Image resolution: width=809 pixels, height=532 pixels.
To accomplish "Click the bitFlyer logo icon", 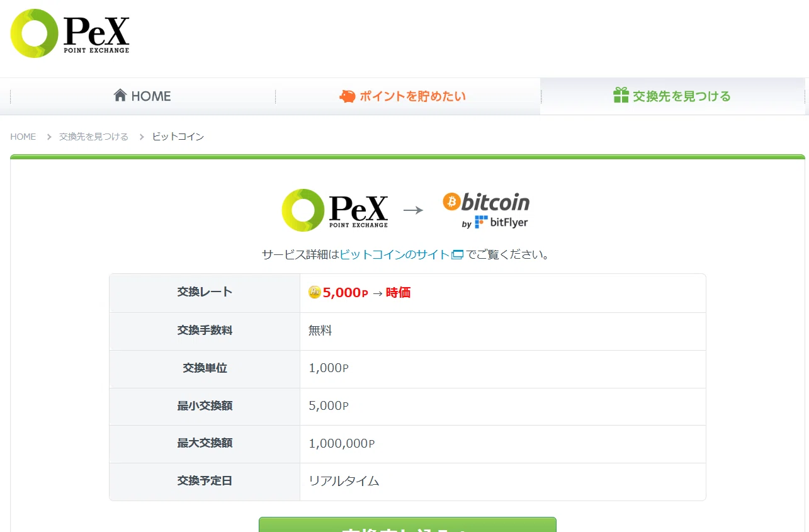I will (x=482, y=222).
